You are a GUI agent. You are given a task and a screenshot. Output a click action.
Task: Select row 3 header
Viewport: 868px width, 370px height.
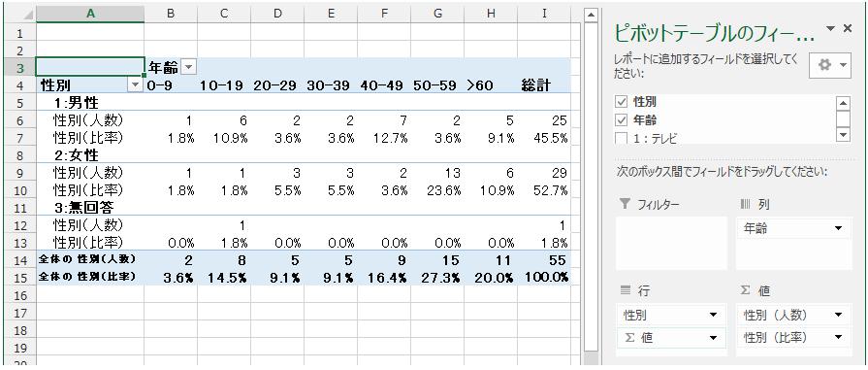click(x=20, y=68)
